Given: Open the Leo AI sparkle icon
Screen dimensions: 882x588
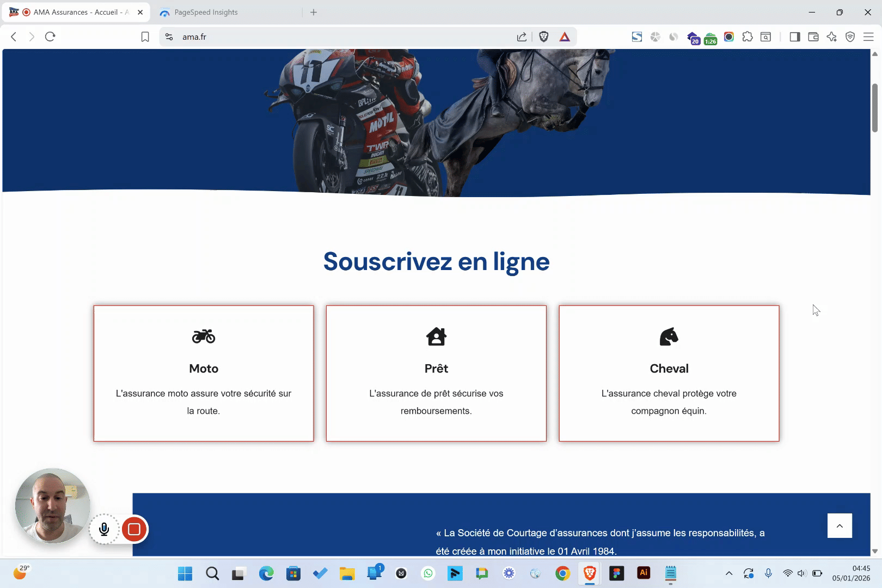Looking at the screenshot, I should pyautogui.click(x=831, y=36).
